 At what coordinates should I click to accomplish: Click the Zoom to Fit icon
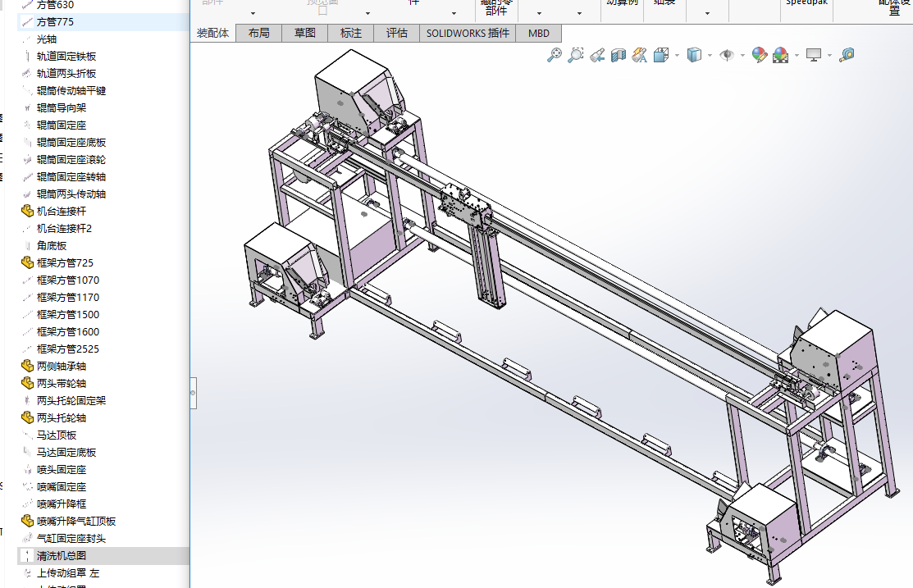click(555, 55)
